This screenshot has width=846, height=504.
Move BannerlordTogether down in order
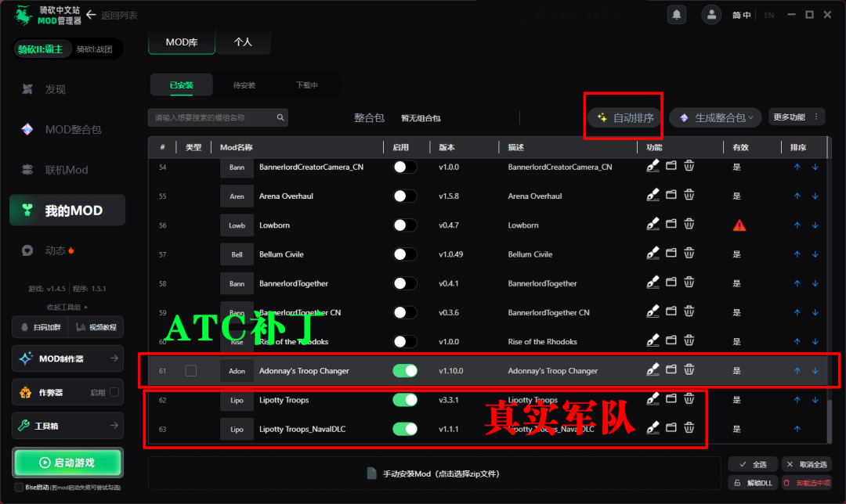click(815, 283)
